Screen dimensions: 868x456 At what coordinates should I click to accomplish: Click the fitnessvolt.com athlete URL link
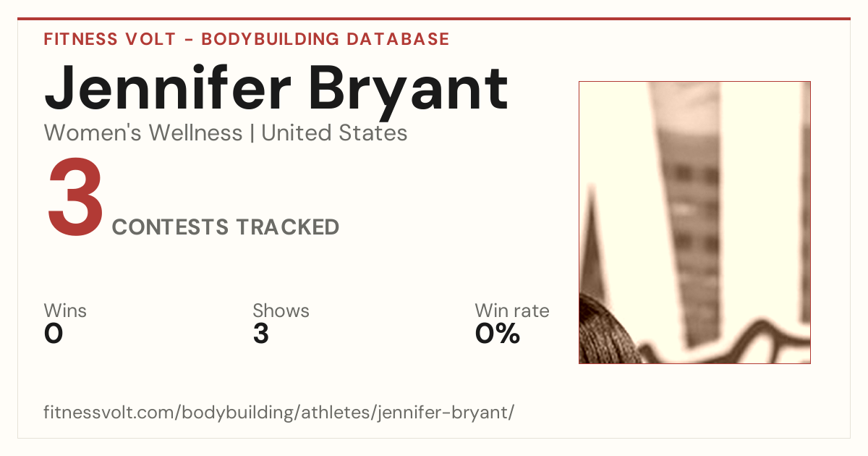point(279,413)
